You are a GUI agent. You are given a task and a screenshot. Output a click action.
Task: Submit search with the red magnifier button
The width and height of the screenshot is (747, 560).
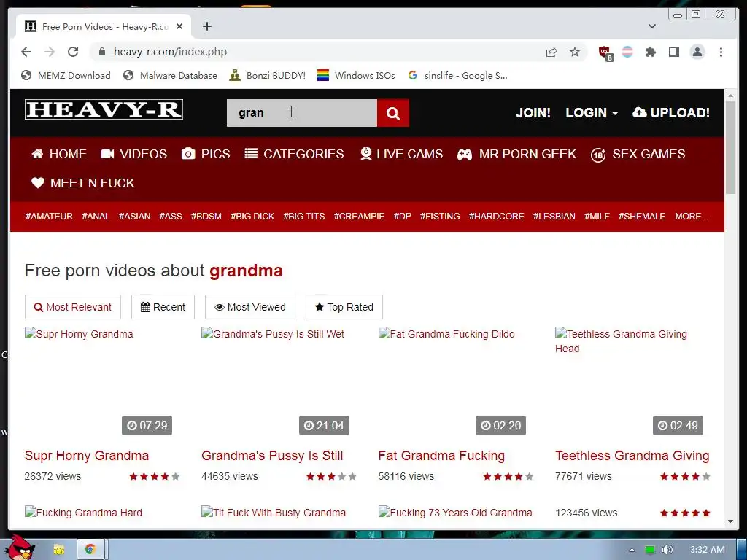[393, 113]
